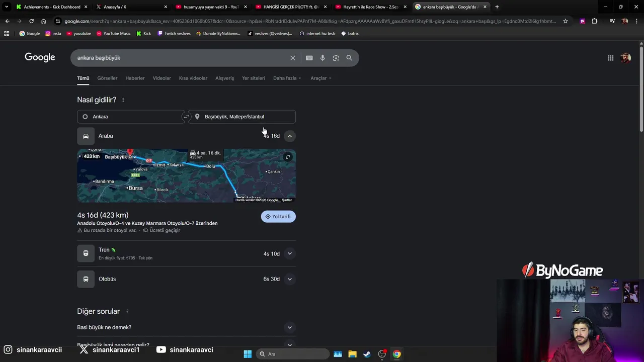Open the on-screen keyboard input tool

click(x=309, y=58)
